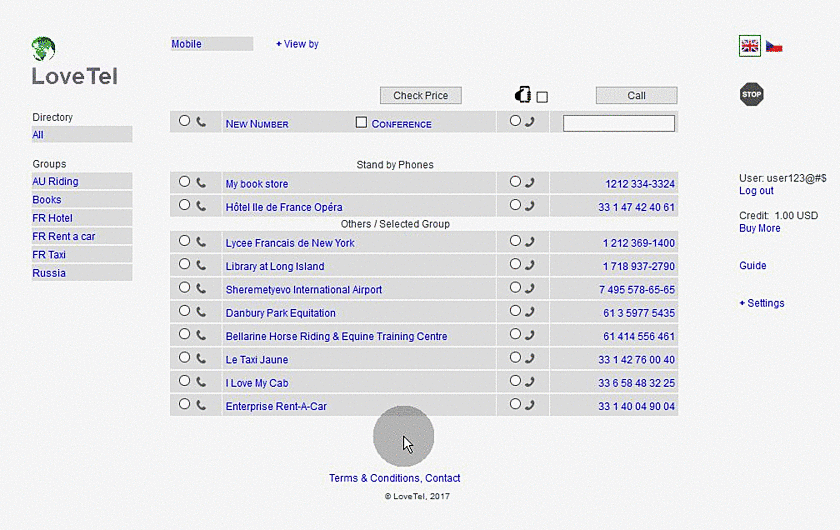Select left radio button for Danbury Park Equitation
Viewport: 840px width, 530px height.
pyautogui.click(x=184, y=312)
